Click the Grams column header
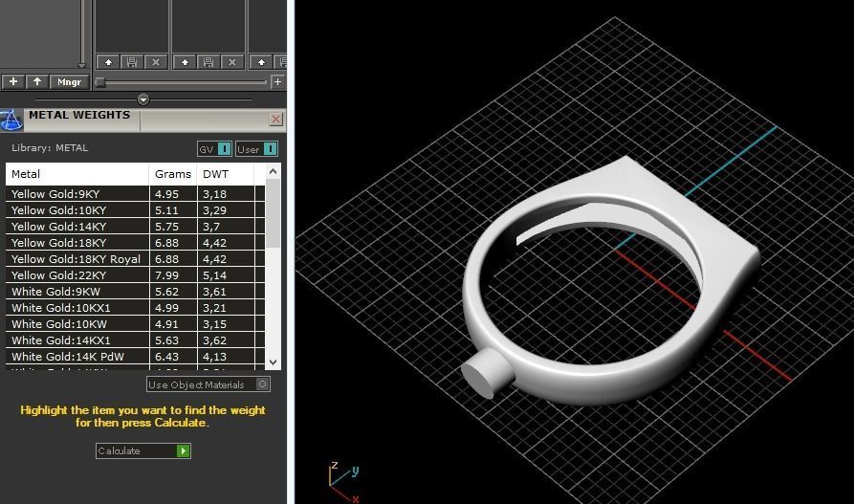Image resolution: width=854 pixels, height=504 pixels. click(173, 174)
